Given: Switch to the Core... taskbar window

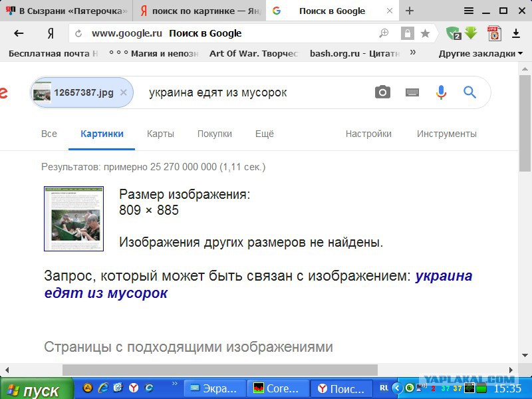Looking at the screenshot, I should click(x=278, y=389).
